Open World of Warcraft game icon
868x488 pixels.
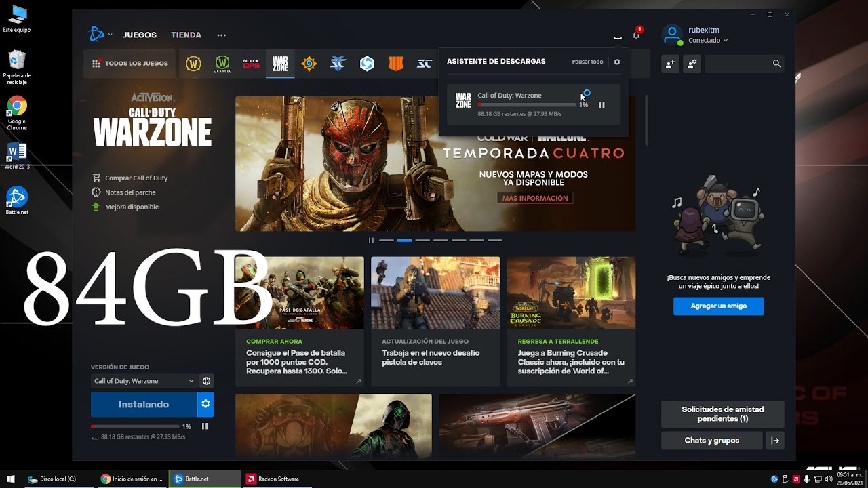click(x=193, y=63)
